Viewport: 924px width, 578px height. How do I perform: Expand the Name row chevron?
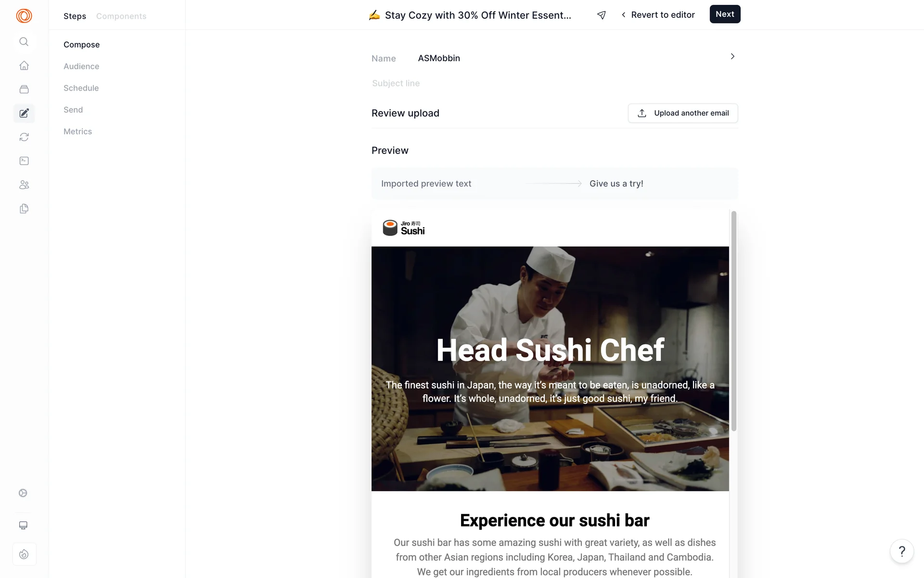(732, 56)
